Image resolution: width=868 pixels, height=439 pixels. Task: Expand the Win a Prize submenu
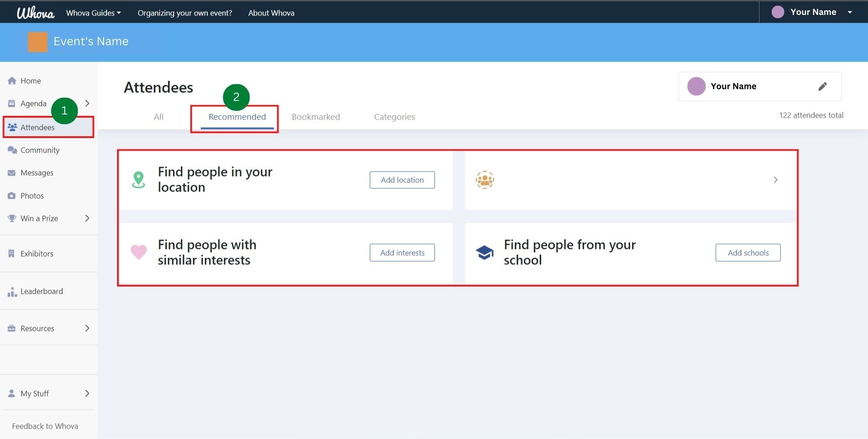tap(87, 219)
